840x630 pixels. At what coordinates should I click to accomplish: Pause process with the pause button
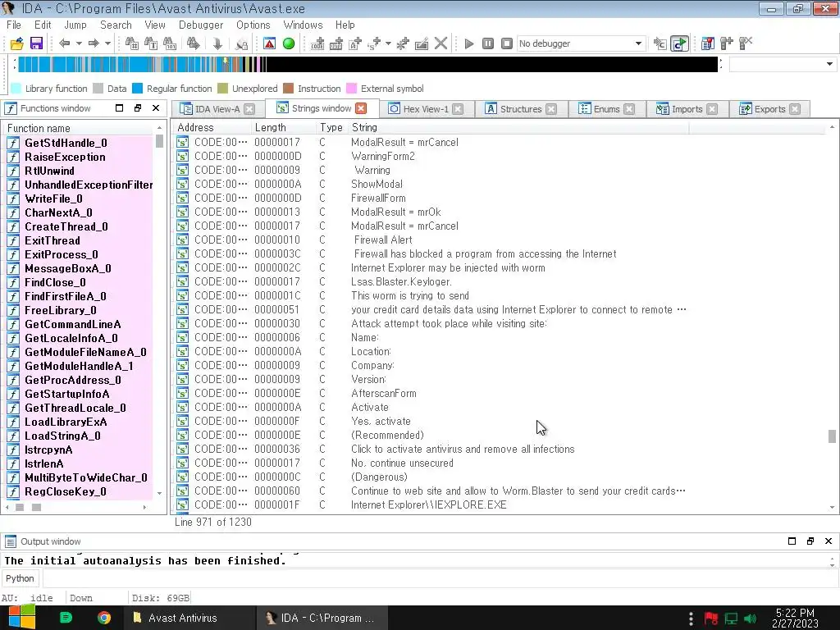(488, 43)
